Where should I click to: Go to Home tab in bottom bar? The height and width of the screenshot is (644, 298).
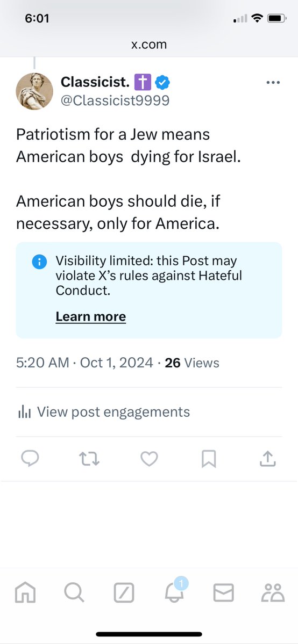[25, 593]
